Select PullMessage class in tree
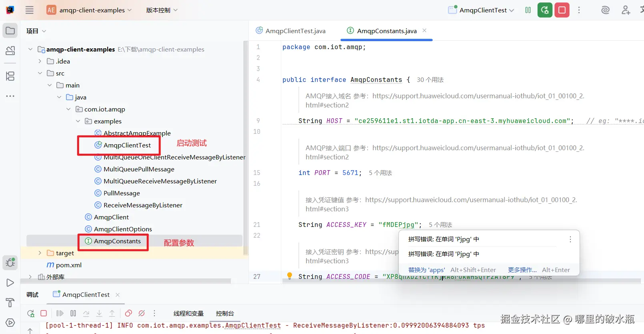The width and height of the screenshot is (644, 334). click(122, 193)
